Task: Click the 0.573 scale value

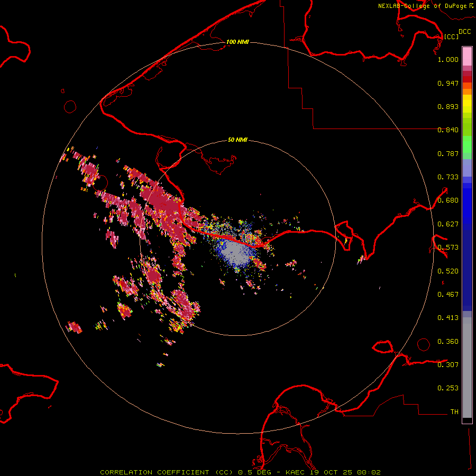Action: (x=448, y=248)
